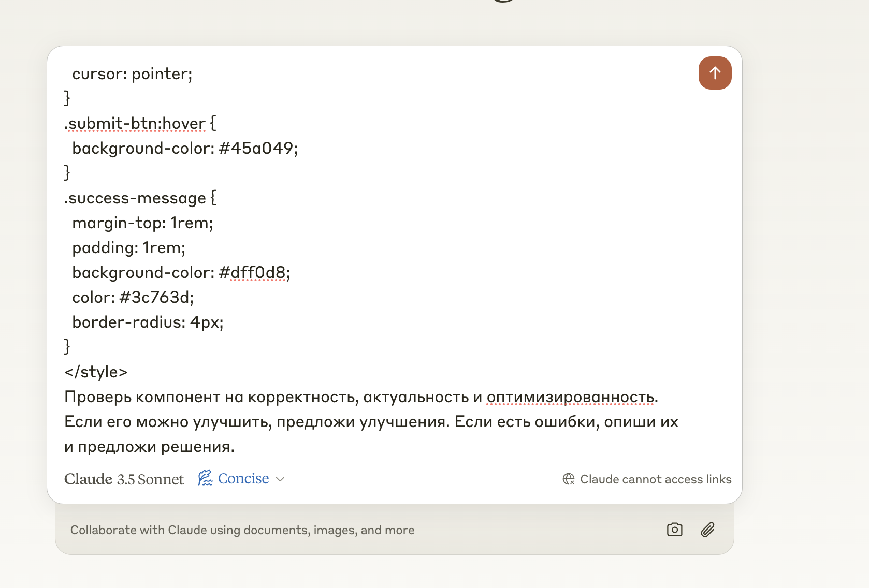This screenshot has height=588, width=869.
Task: Click the "background-color: #45a049;" line
Action: pos(185,149)
